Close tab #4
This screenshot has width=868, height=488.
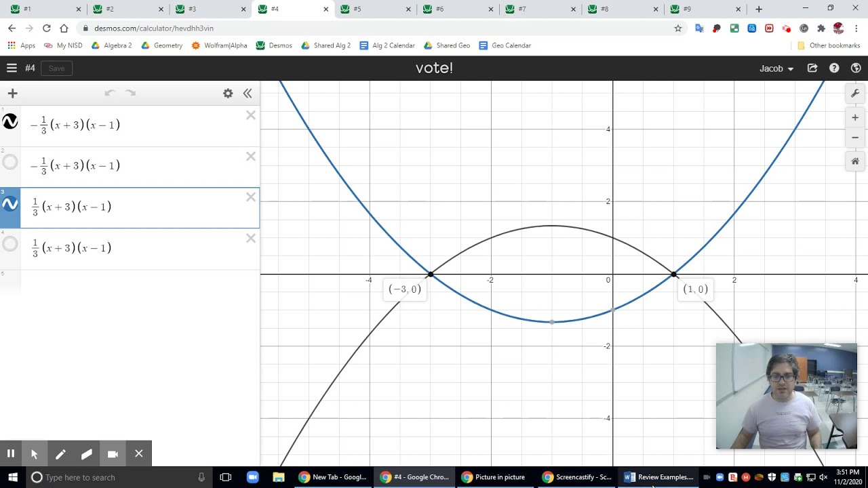(x=326, y=9)
